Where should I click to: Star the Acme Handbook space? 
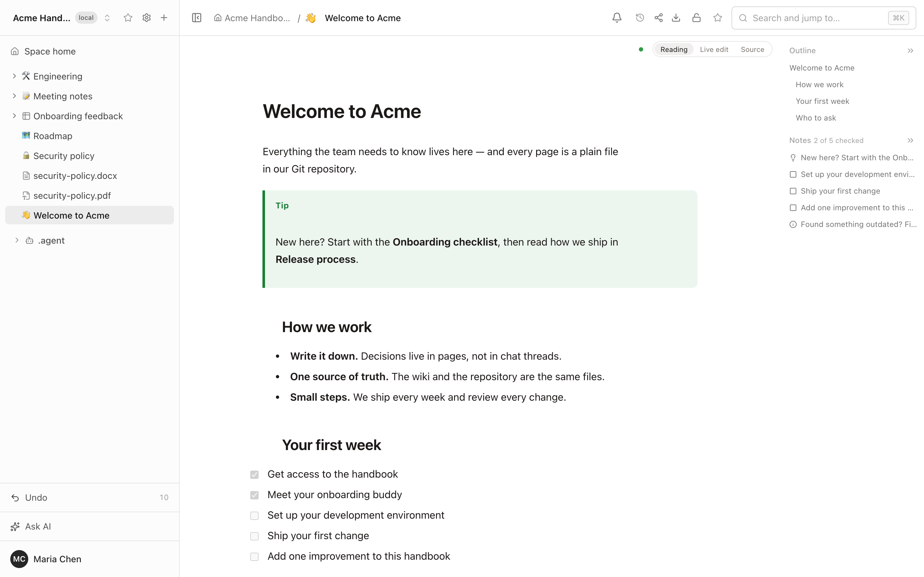pyautogui.click(x=128, y=18)
